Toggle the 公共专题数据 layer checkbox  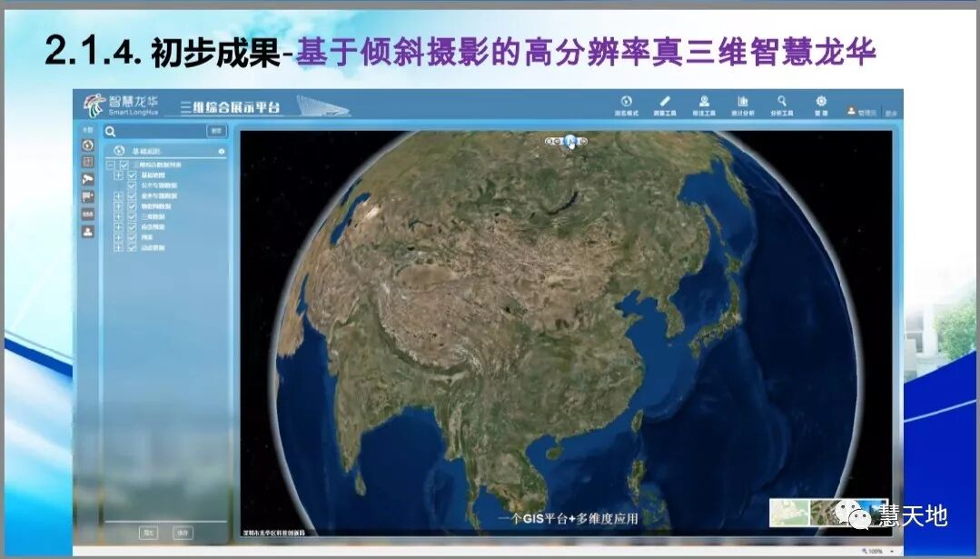132,185
